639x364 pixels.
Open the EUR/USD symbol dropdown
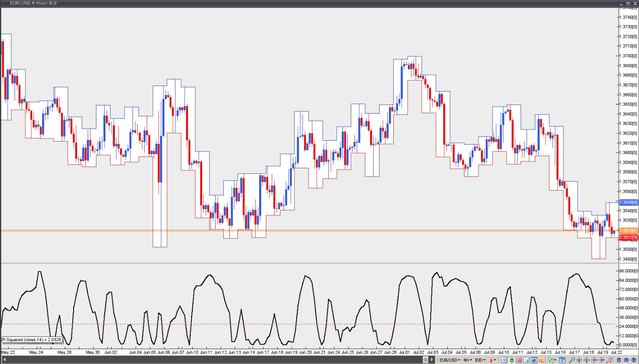(x=450, y=360)
